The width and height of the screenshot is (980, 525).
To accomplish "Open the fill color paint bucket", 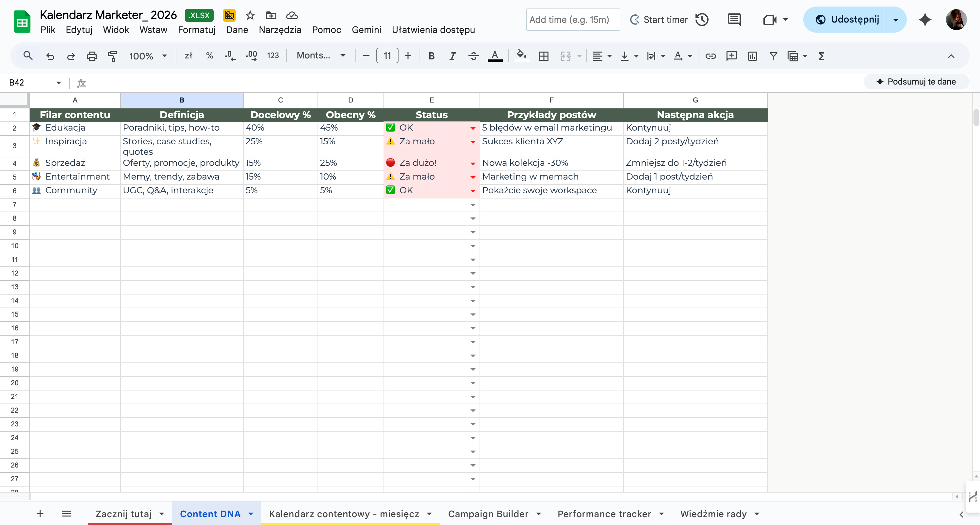I will (521, 56).
